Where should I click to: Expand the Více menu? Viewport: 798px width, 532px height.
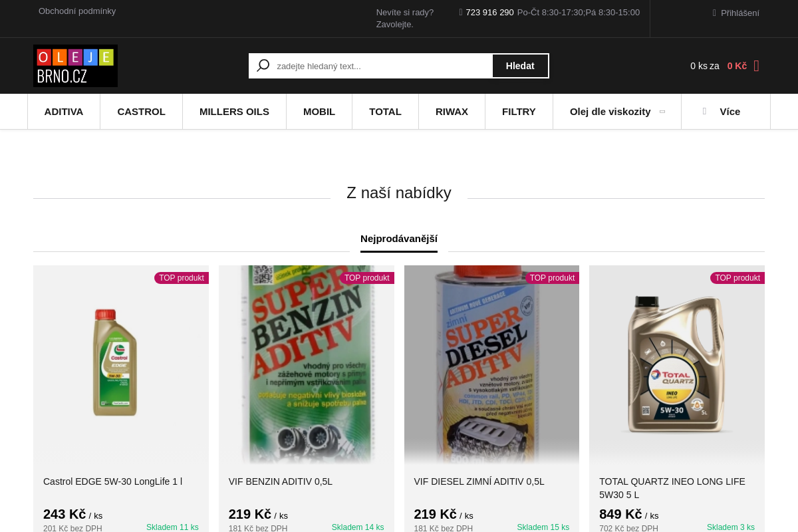point(726,111)
